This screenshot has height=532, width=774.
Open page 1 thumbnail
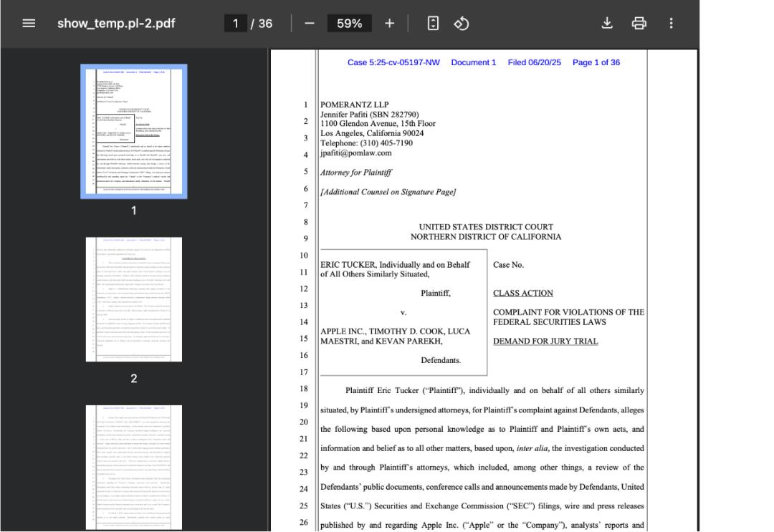coord(134,132)
